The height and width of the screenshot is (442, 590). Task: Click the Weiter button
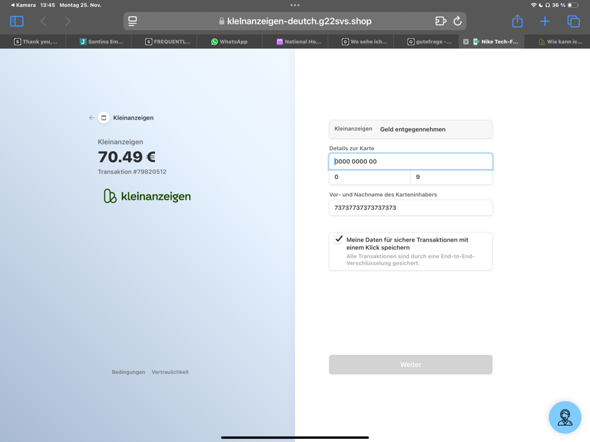(411, 365)
